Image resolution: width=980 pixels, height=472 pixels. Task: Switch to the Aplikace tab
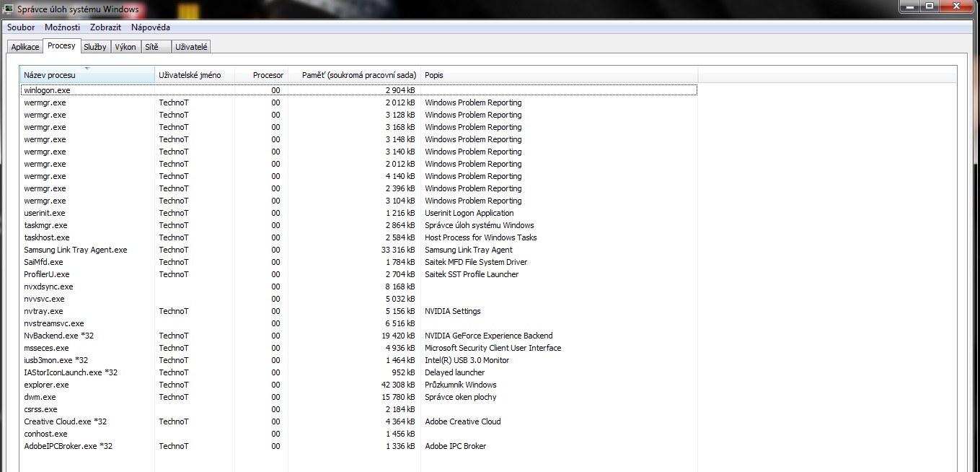[25, 47]
